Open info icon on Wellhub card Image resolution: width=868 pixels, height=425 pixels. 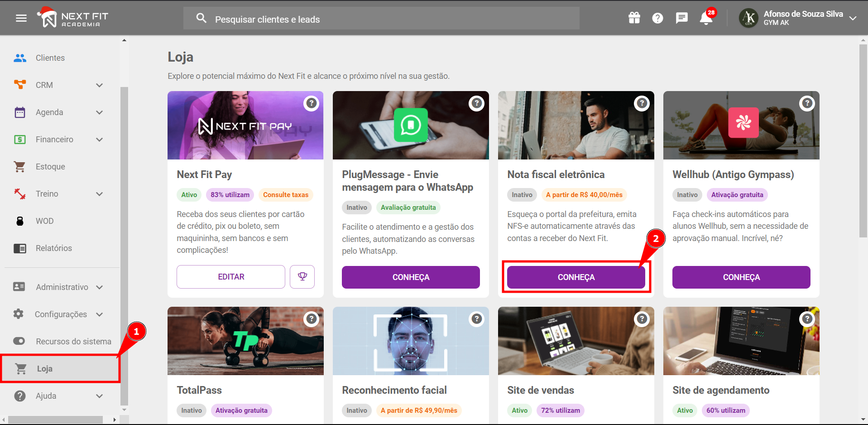point(807,103)
